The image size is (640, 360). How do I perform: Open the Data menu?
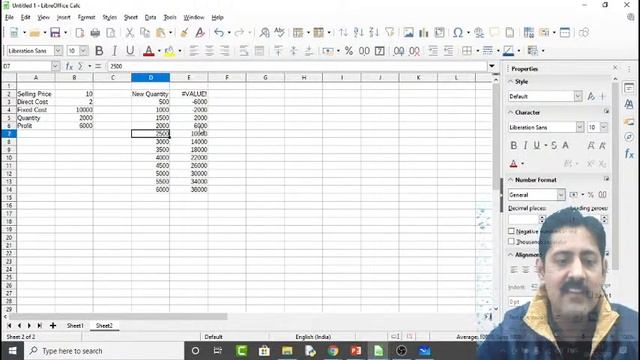click(x=150, y=17)
